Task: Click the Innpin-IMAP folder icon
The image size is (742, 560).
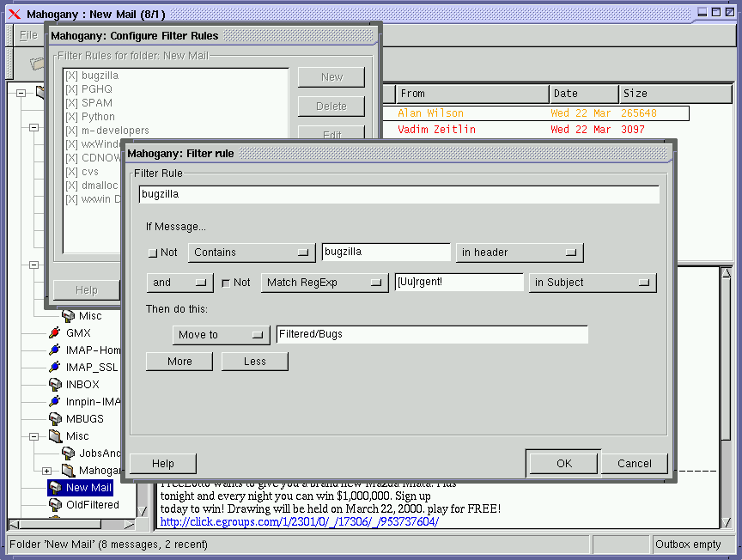Action: point(55,401)
